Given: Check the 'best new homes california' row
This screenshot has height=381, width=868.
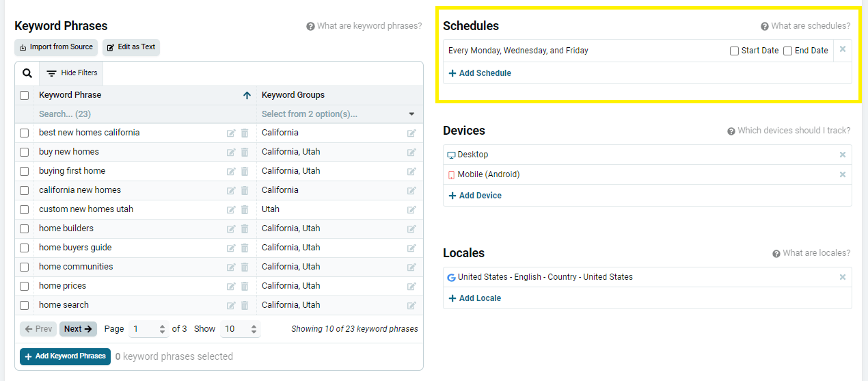Looking at the screenshot, I should (25, 133).
